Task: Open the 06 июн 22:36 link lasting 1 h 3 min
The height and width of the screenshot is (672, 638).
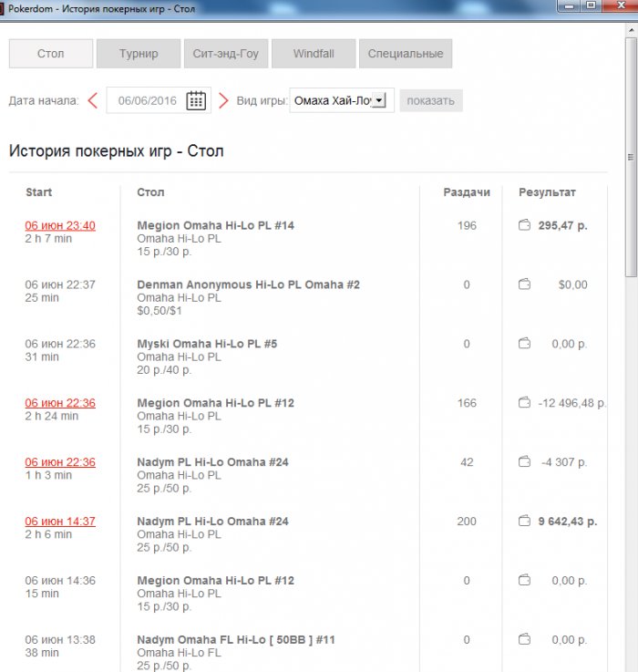Action: pyautogui.click(x=60, y=462)
